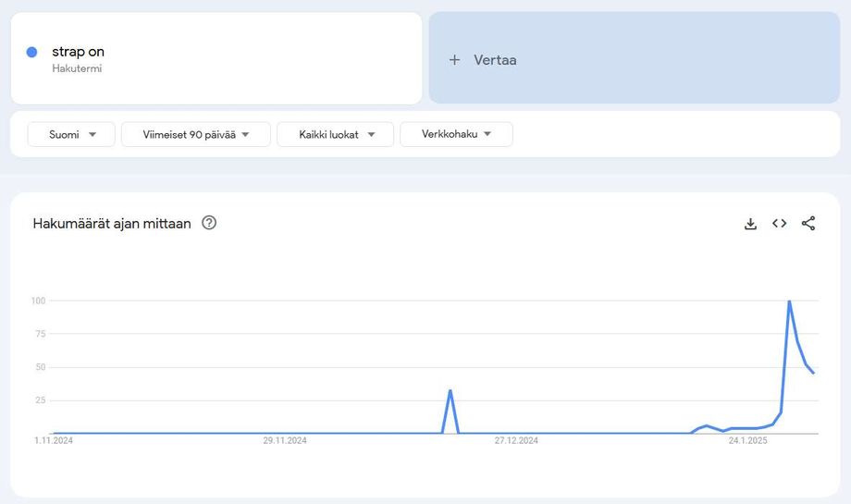This screenshot has width=851, height=504.
Task: Click the Vertaa compare label
Action: 495,60
